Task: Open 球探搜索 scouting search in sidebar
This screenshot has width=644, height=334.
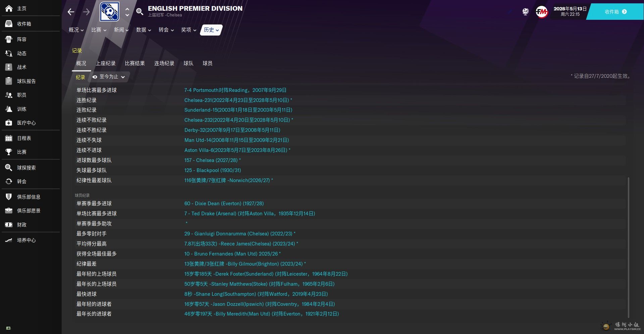Action: 26,168
